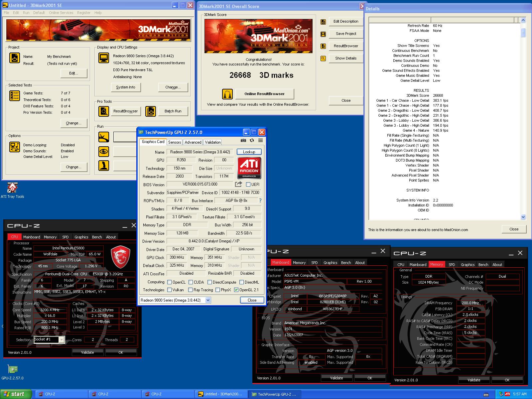Click the Selected Tests checklist icon

click(15, 96)
